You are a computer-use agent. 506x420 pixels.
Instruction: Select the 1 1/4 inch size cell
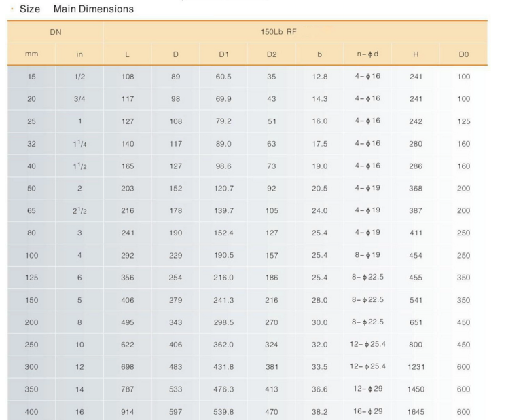pos(79,143)
